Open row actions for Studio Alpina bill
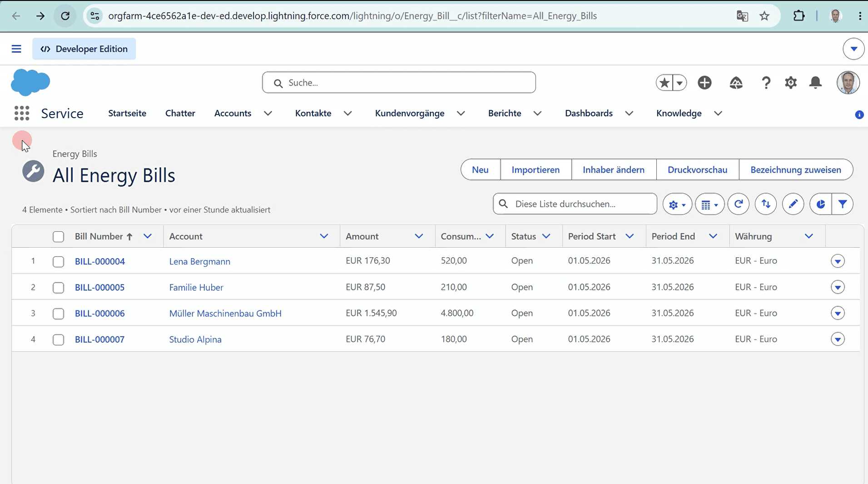Image resolution: width=868 pixels, height=484 pixels. (x=838, y=339)
